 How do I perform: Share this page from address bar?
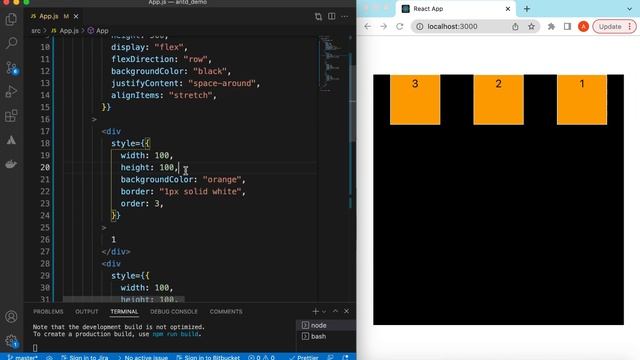pyautogui.click(x=515, y=27)
